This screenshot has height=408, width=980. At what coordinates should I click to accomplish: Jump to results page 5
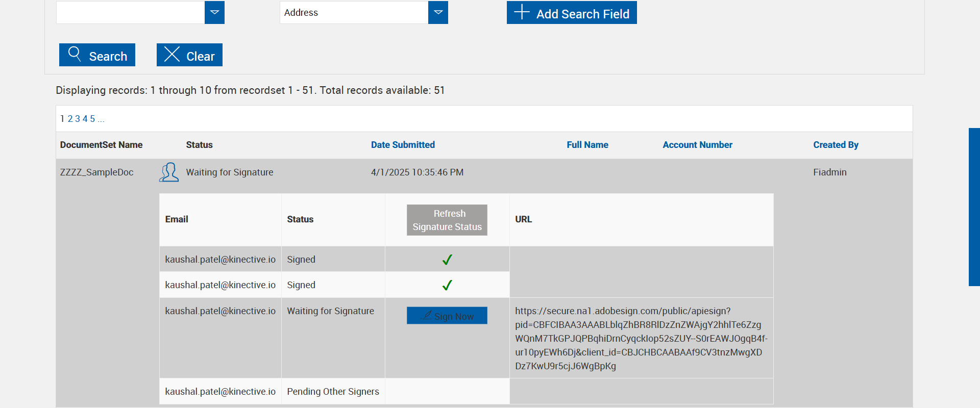pyautogui.click(x=92, y=119)
